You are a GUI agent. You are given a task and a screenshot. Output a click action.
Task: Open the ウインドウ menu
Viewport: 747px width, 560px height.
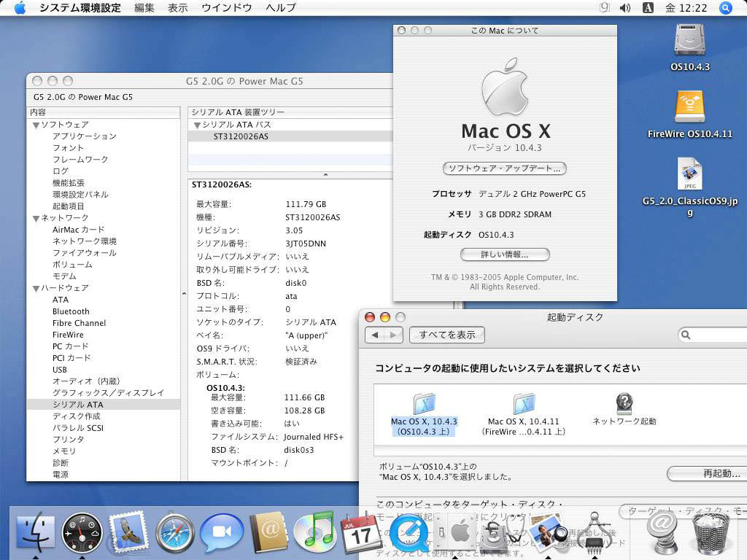pyautogui.click(x=228, y=8)
